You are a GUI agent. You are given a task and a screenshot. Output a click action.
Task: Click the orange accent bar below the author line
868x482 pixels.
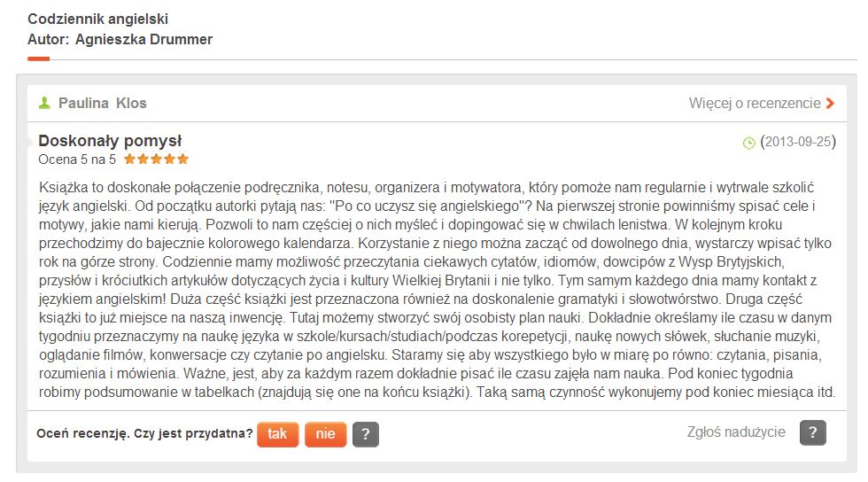38,58
